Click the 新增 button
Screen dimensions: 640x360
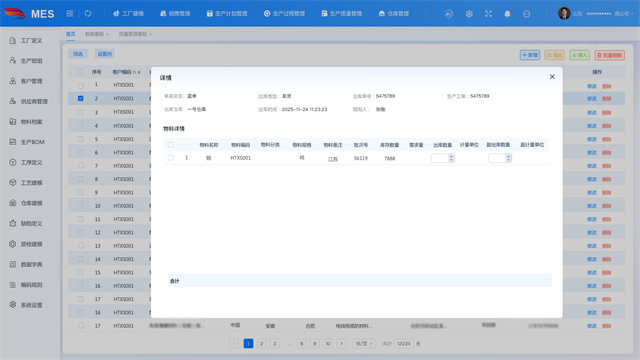pos(530,55)
